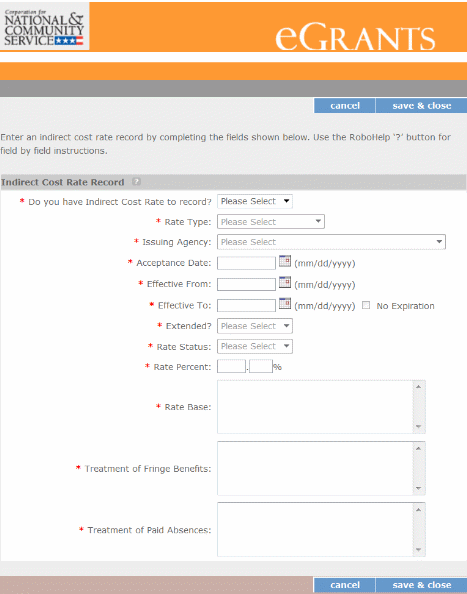Click the eGrants banner logo
This screenshot has width=467, height=594.
point(355,37)
